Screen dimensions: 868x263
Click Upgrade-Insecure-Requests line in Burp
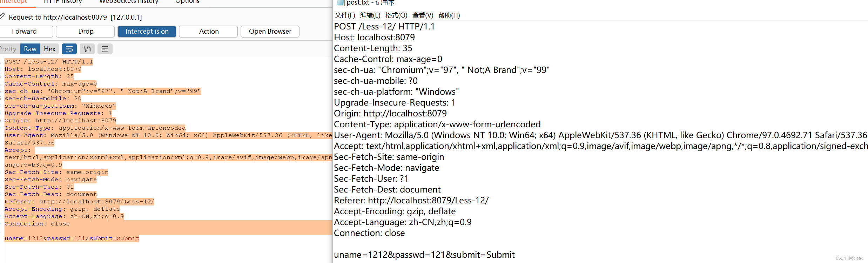(x=58, y=113)
